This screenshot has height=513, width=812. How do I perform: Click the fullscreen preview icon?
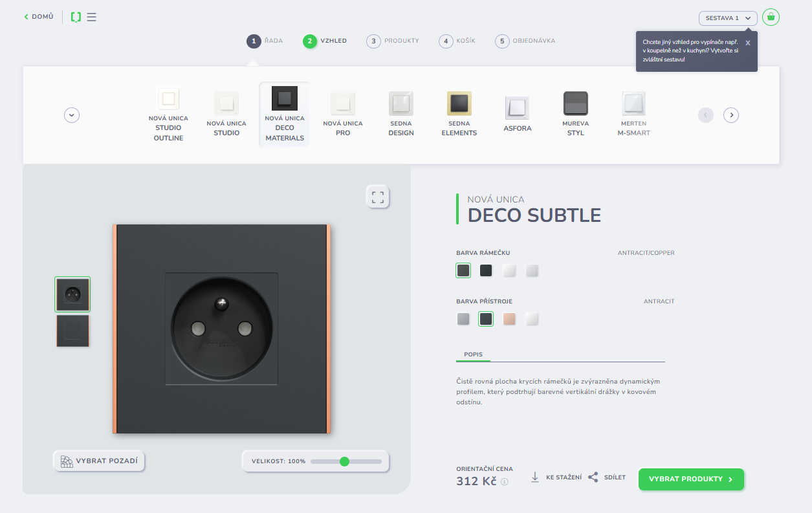pos(378,197)
